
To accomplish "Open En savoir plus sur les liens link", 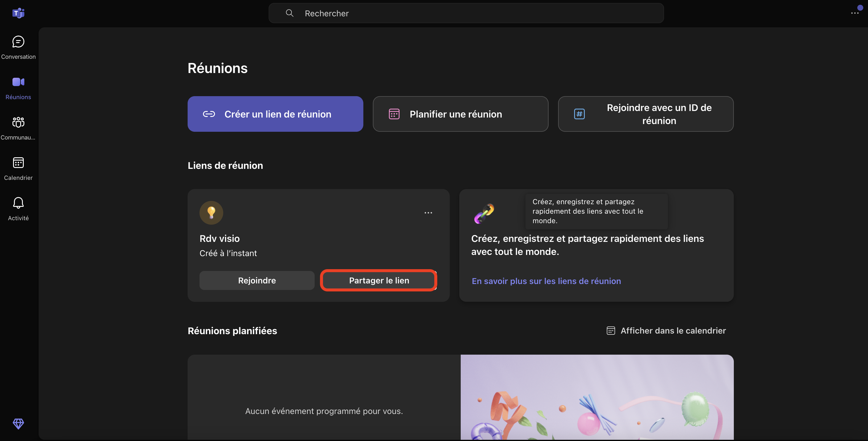I will click(546, 281).
